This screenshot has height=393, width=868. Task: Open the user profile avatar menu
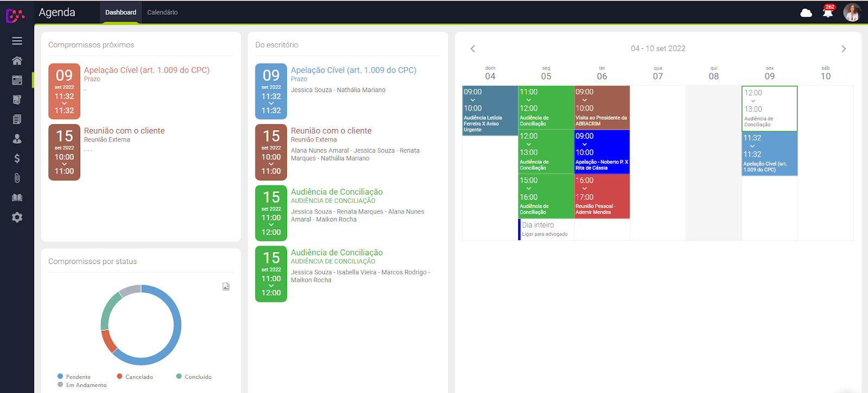click(852, 12)
